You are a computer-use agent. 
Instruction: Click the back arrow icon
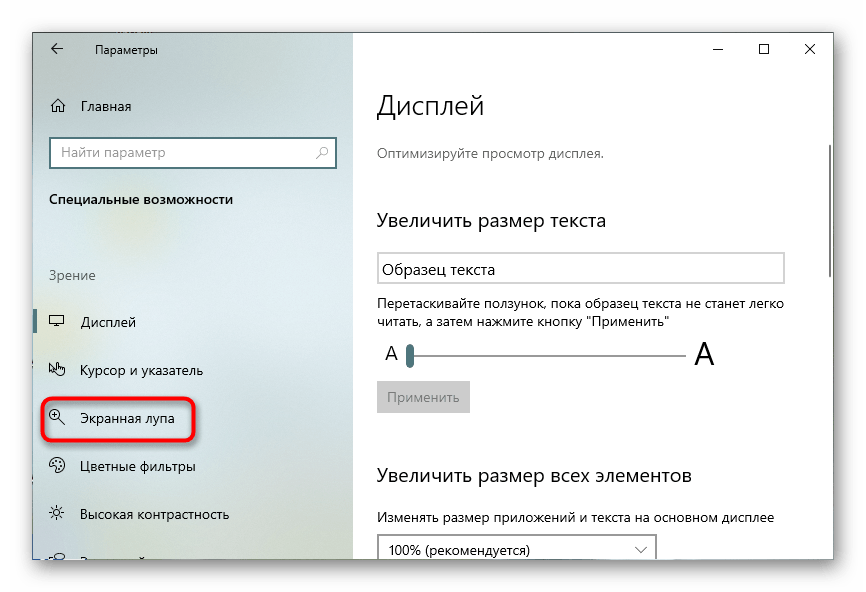[x=57, y=49]
